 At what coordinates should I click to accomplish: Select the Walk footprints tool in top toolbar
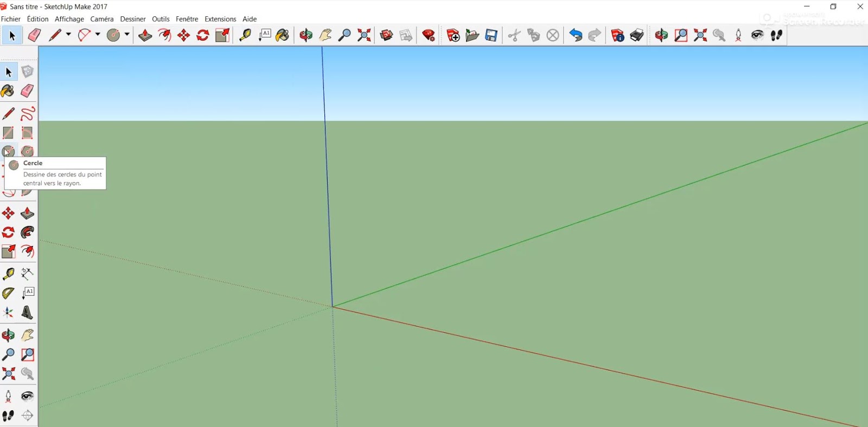point(777,35)
